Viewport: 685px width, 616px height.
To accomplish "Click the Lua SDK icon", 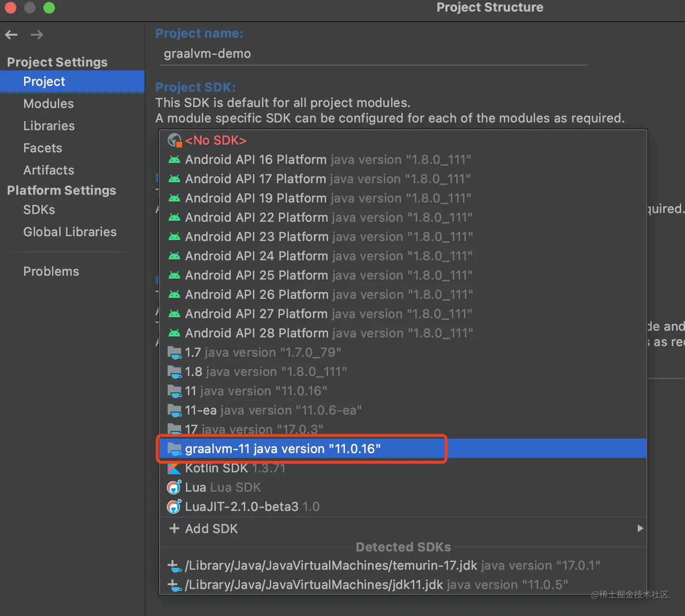I will tap(174, 487).
